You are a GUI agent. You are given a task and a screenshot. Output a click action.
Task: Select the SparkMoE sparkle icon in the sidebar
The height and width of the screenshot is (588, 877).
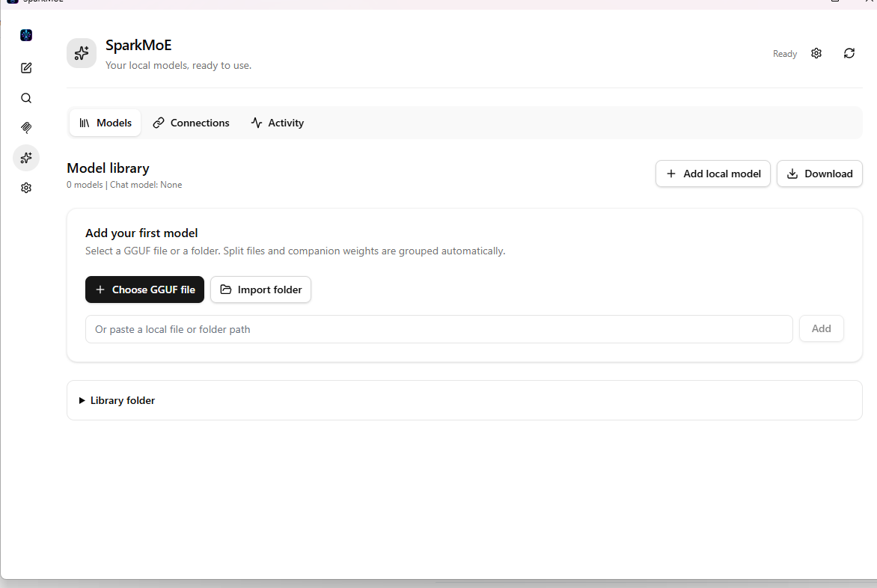coord(26,158)
